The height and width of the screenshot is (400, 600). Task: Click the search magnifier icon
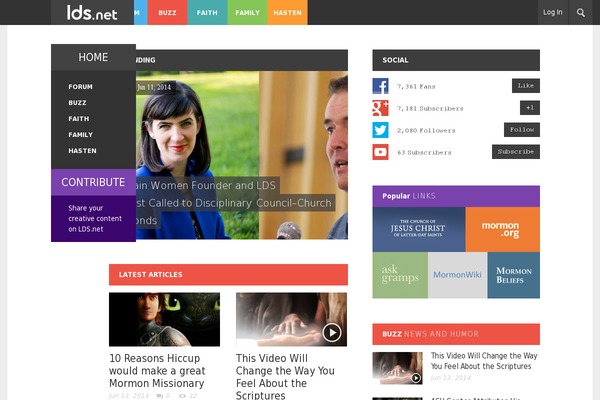pos(580,13)
